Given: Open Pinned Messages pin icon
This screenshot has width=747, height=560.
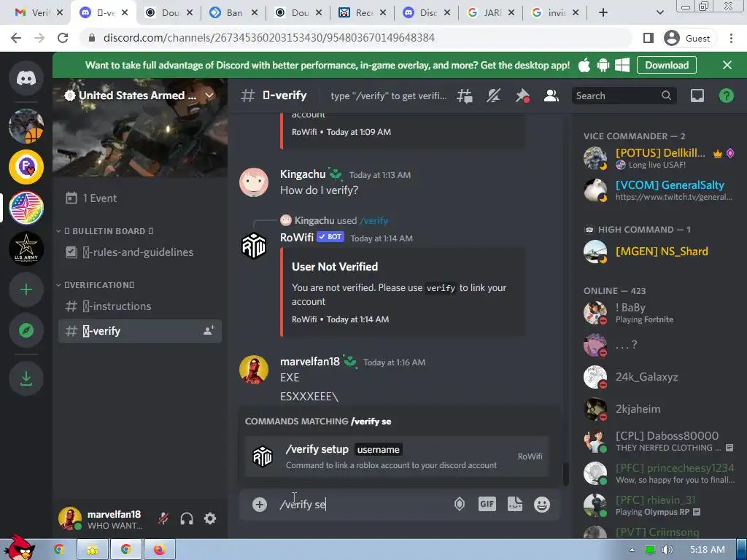Looking at the screenshot, I should [x=522, y=96].
